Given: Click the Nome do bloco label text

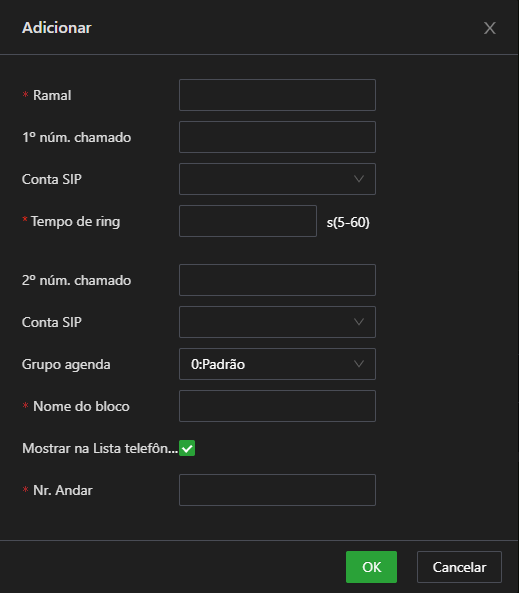Looking at the screenshot, I should click(x=81, y=406).
